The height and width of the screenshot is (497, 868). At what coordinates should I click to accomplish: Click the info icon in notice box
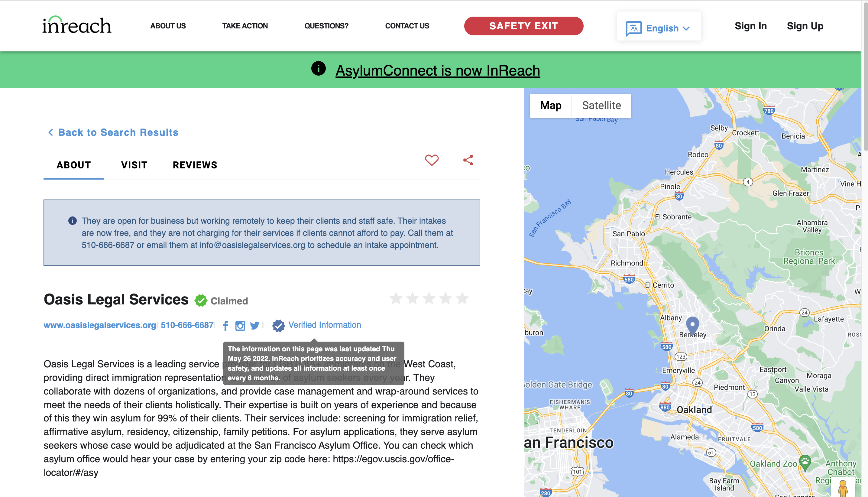[x=72, y=221]
